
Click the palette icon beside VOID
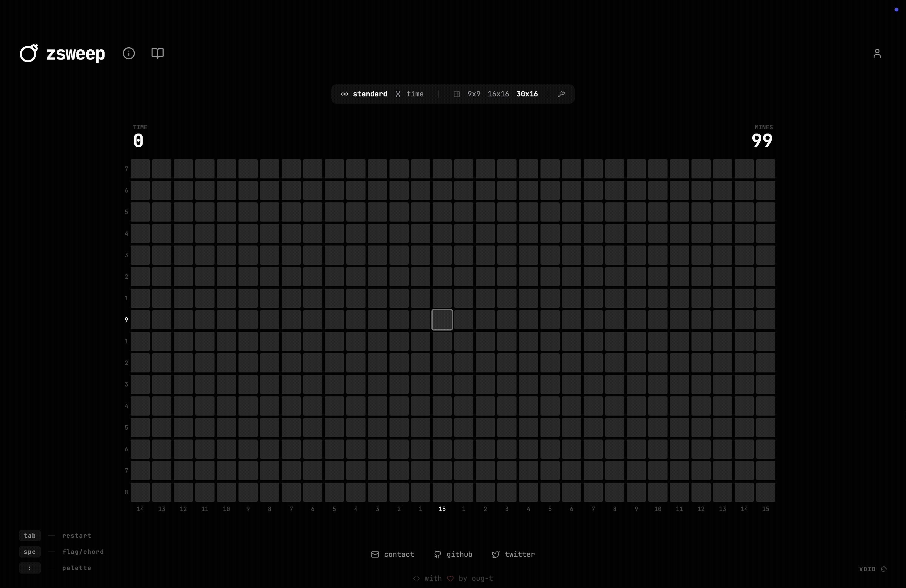[884, 569]
